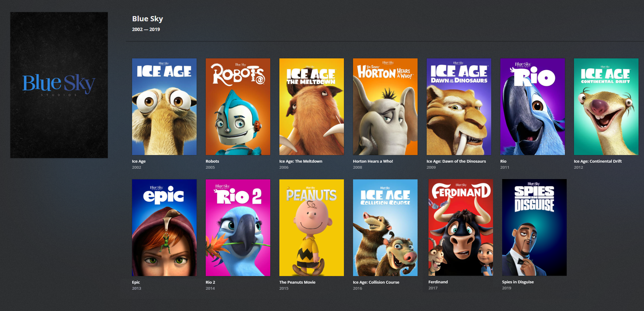
Task: Open the first Rio movie poster
Action: point(533,107)
